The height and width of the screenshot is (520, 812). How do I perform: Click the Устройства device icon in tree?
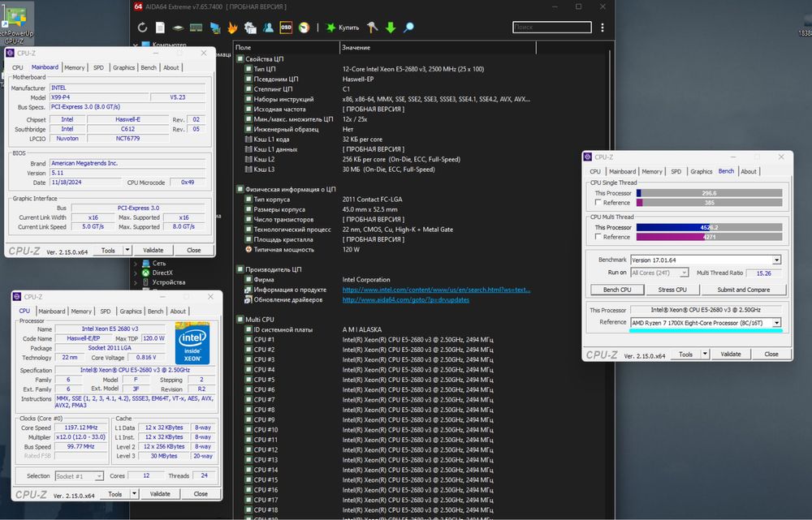click(x=146, y=282)
